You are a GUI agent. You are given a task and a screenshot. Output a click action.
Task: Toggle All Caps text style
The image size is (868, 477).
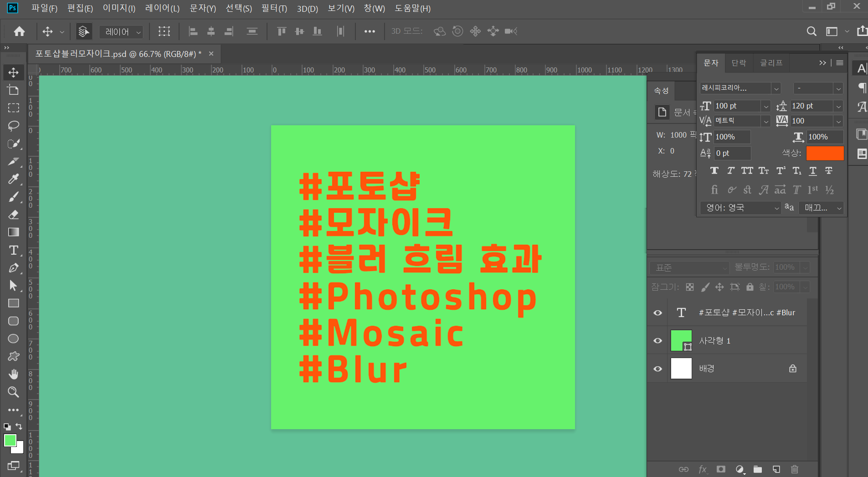pyautogui.click(x=747, y=171)
